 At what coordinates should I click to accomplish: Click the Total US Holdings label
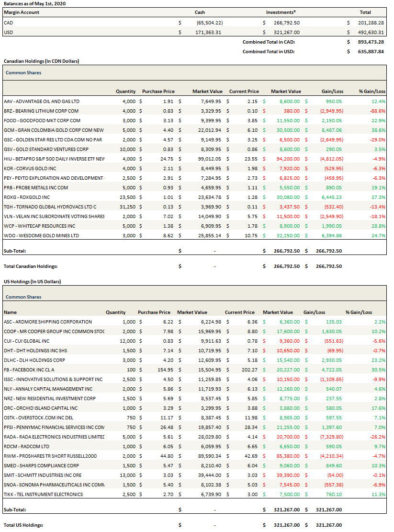pyautogui.click(x=23, y=525)
